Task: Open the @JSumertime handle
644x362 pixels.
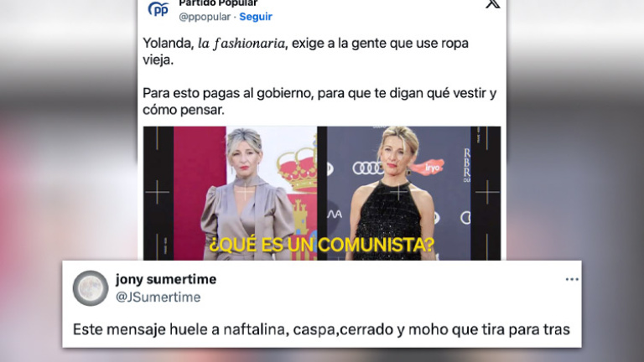Action: point(158,297)
